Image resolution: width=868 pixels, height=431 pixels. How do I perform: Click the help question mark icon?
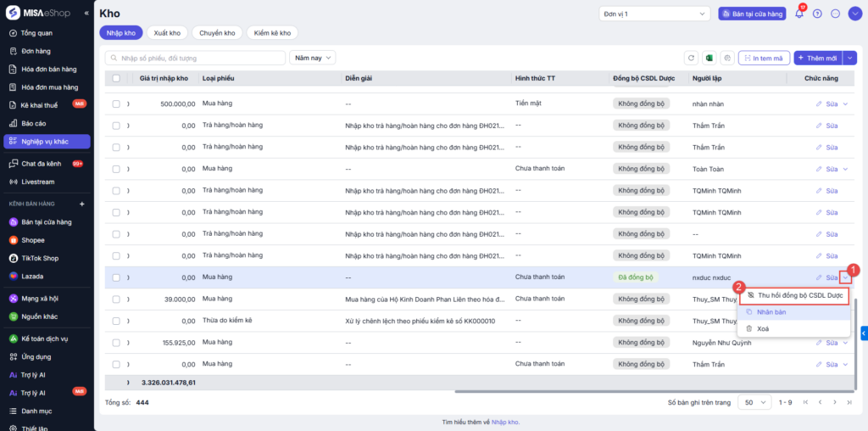tap(817, 14)
